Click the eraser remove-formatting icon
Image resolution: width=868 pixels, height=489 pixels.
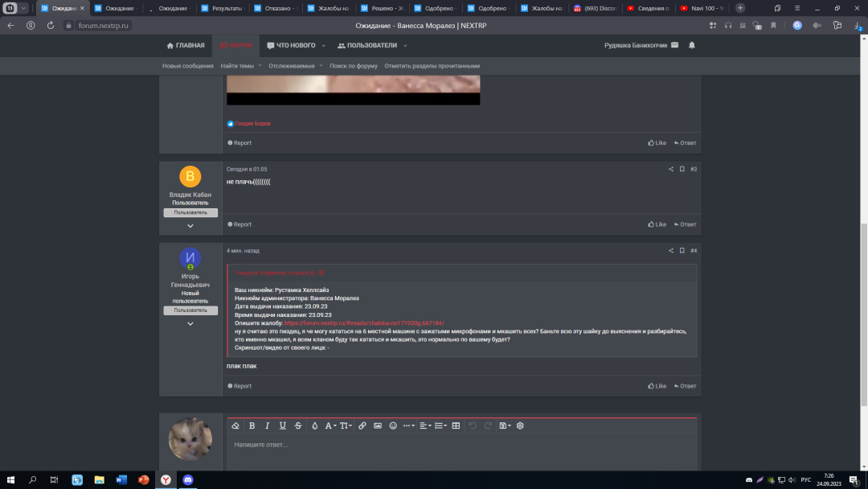(x=235, y=425)
